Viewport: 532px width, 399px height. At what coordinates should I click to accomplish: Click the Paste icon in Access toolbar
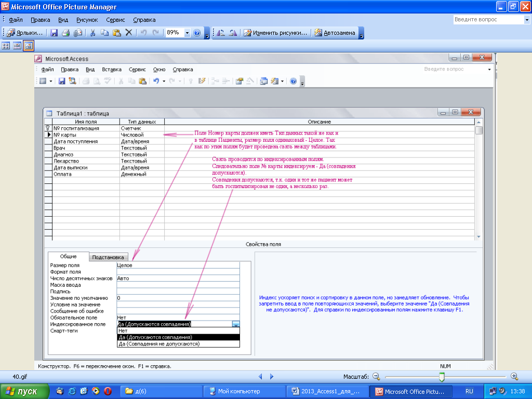click(142, 81)
